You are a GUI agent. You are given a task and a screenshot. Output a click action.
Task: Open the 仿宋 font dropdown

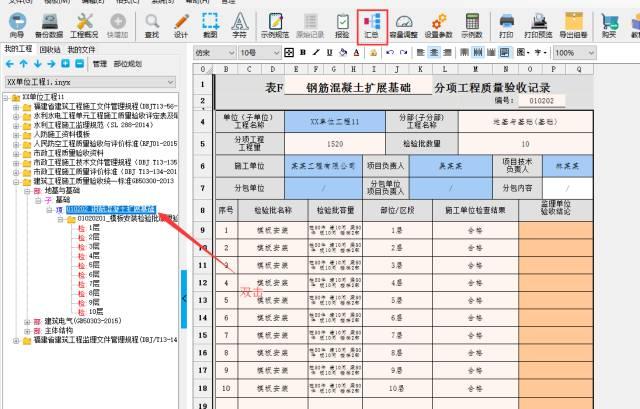click(x=215, y=53)
